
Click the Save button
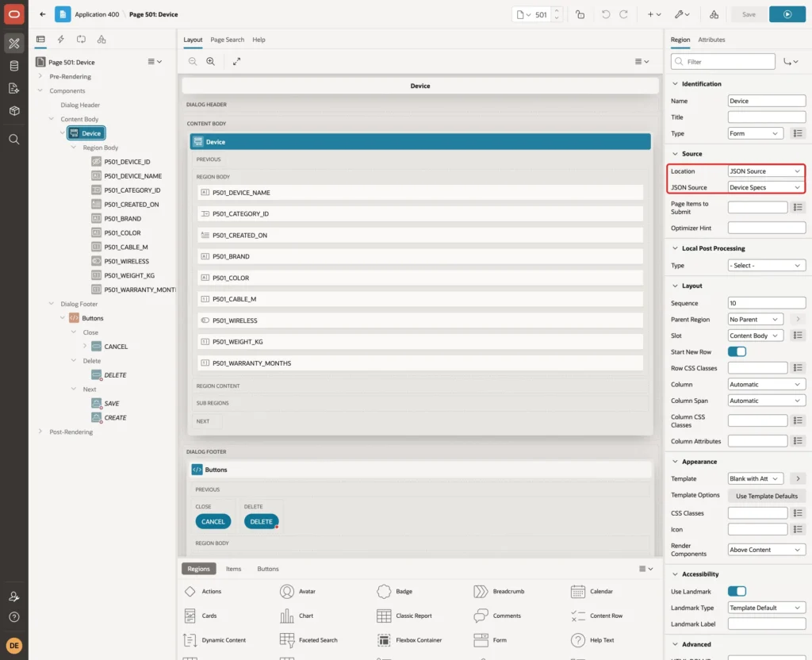tap(749, 14)
